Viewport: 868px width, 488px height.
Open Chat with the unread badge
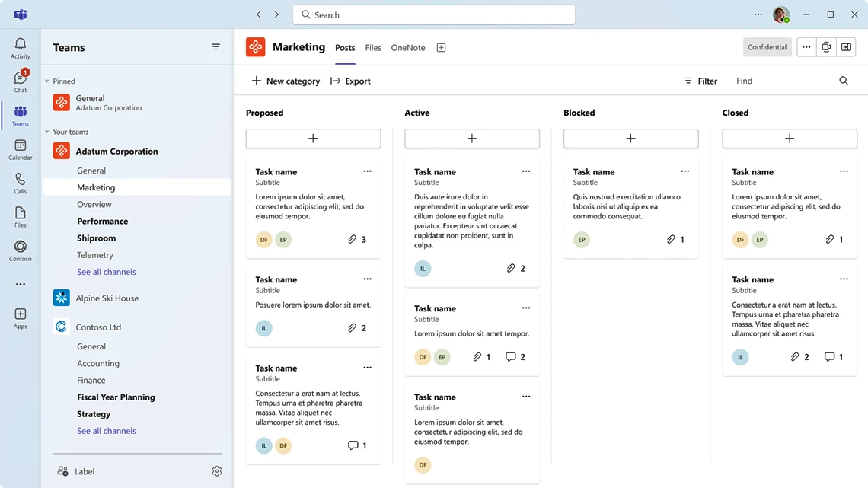21,81
